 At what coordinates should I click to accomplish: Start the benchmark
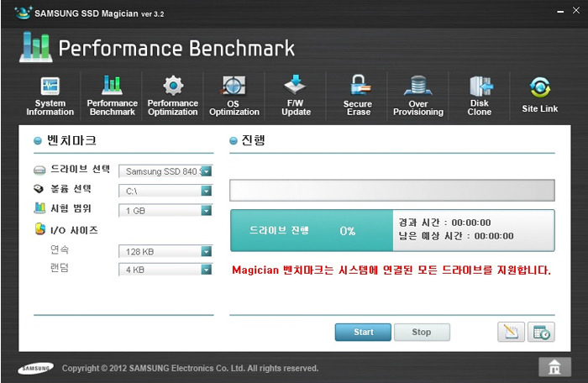coord(363,332)
